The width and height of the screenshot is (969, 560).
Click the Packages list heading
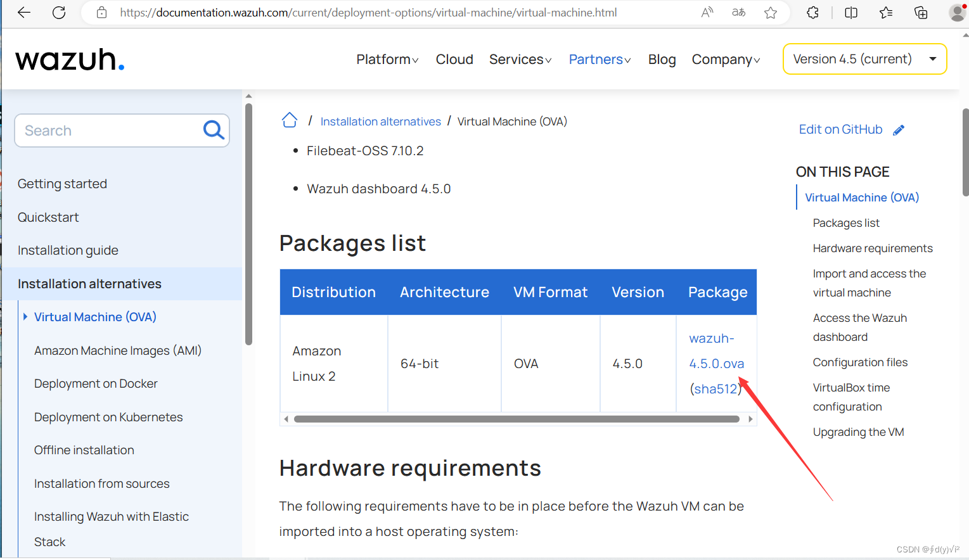[352, 243]
